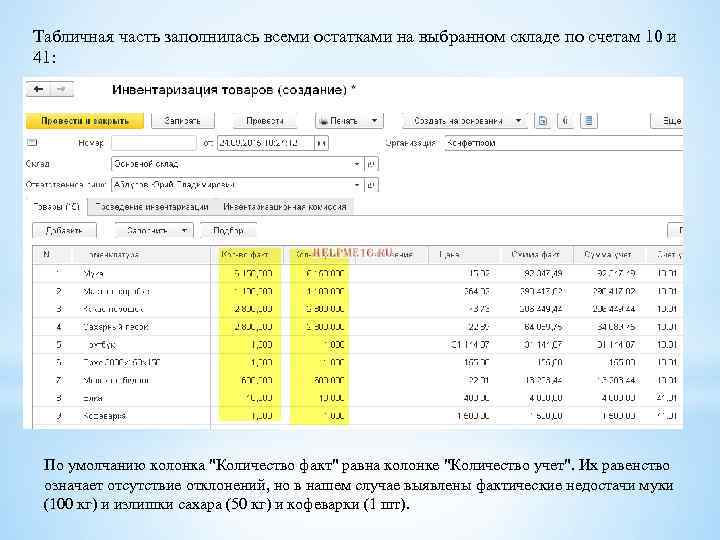
Task: Click the price cell in Ноутбук row
Action: [x=464, y=345]
